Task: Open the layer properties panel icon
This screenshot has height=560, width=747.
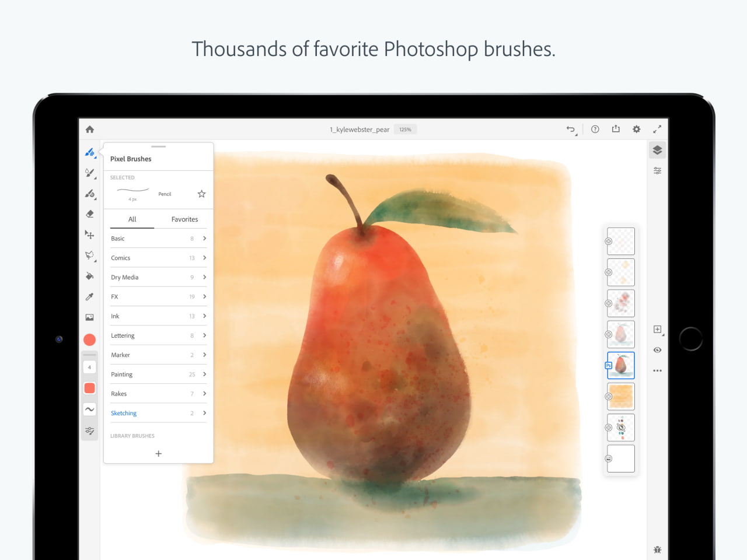Action: (x=657, y=170)
